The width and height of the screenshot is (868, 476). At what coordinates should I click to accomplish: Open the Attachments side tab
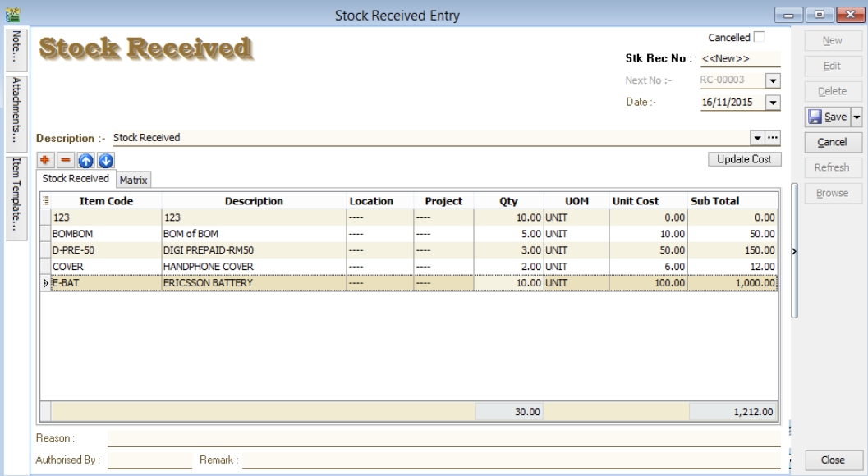(16, 111)
